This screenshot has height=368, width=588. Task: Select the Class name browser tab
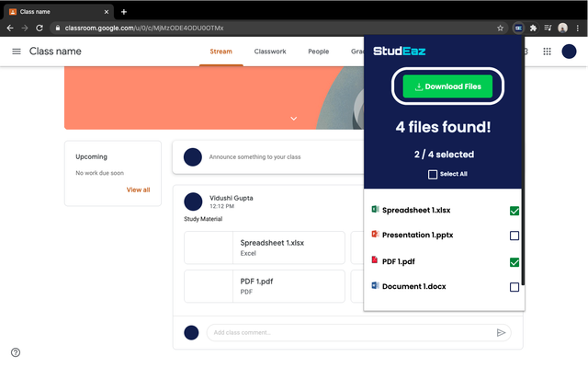click(x=58, y=12)
